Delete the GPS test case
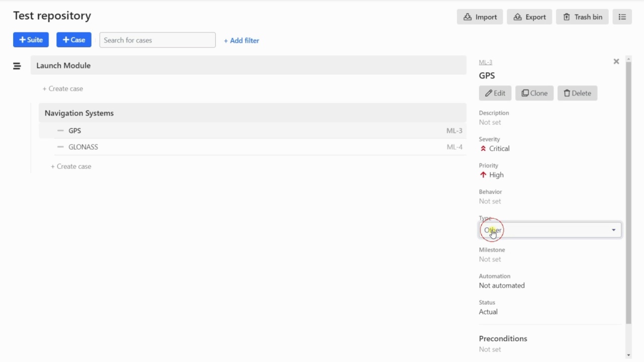 [x=577, y=93]
